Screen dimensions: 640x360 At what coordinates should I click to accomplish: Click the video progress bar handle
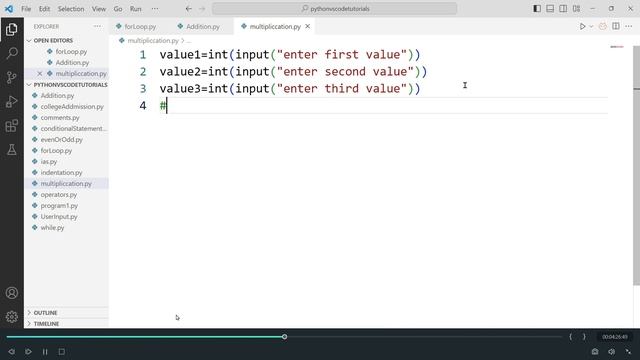point(284,337)
